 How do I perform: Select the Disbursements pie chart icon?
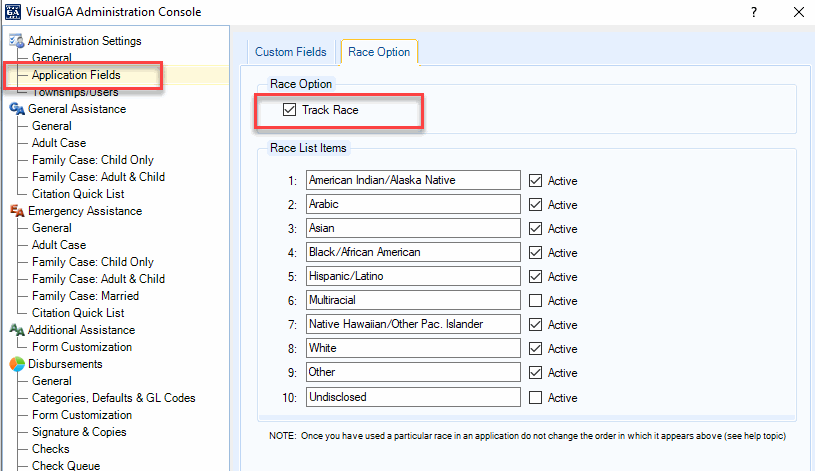pos(17,364)
